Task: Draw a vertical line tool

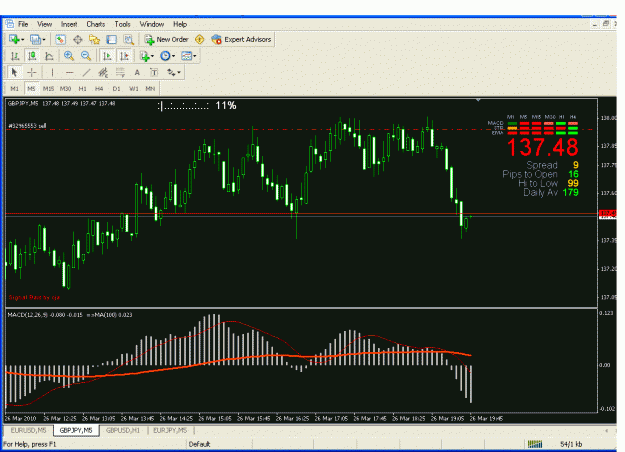Action: click(52, 72)
